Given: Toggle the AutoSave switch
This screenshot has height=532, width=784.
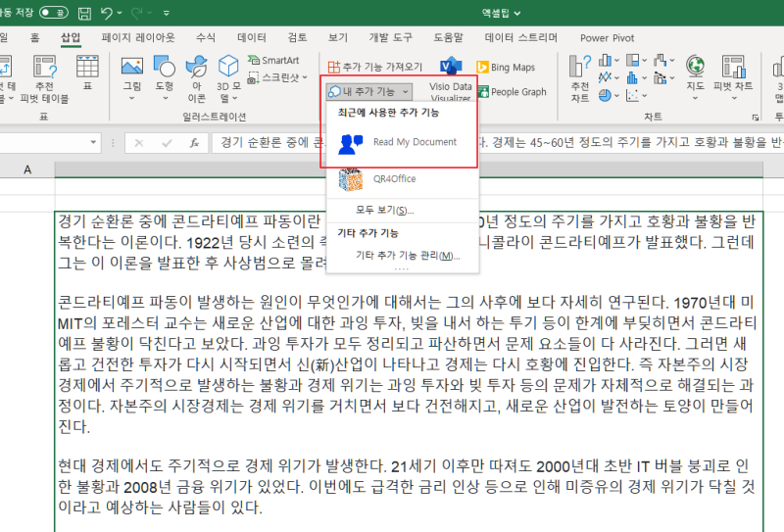Looking at the screenshot, I should pos(54,13).
